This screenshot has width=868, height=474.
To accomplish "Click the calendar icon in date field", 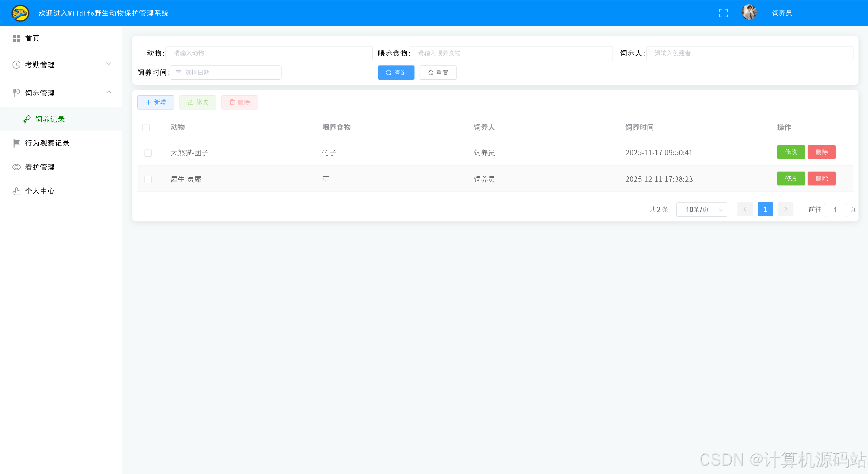I will coord(178,73).
